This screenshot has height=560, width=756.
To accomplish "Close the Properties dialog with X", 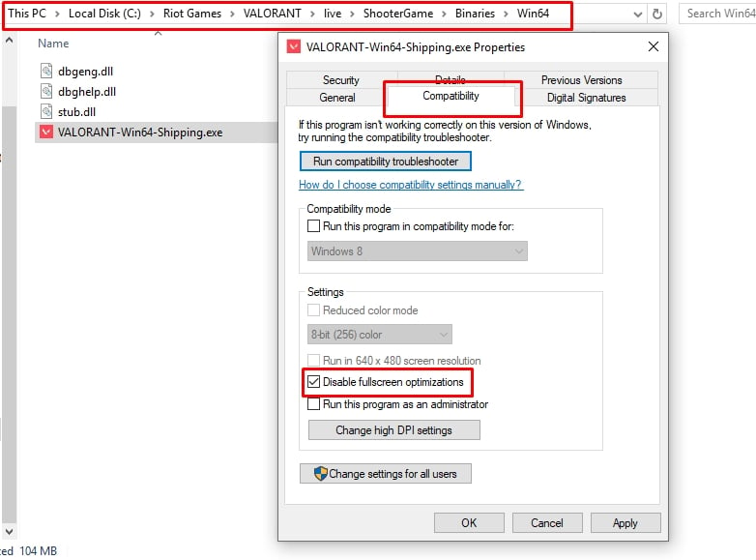I will (654, 47).
